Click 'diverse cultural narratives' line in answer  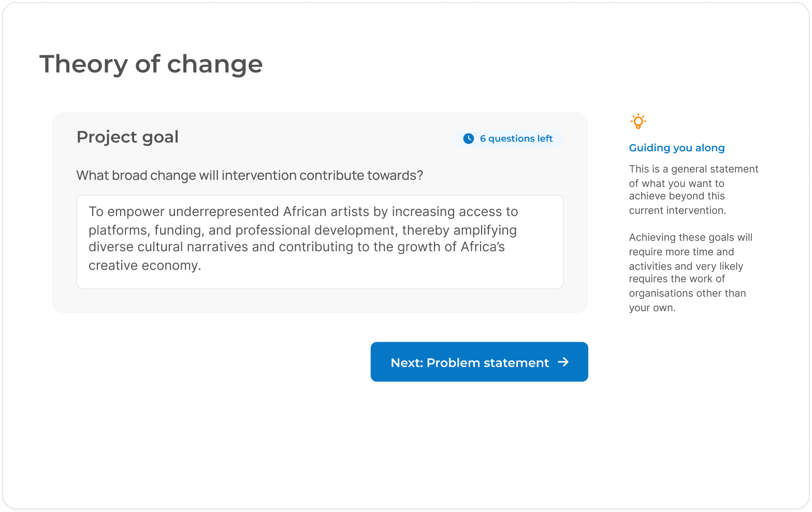pyautogui.click(x=168, y=247)
